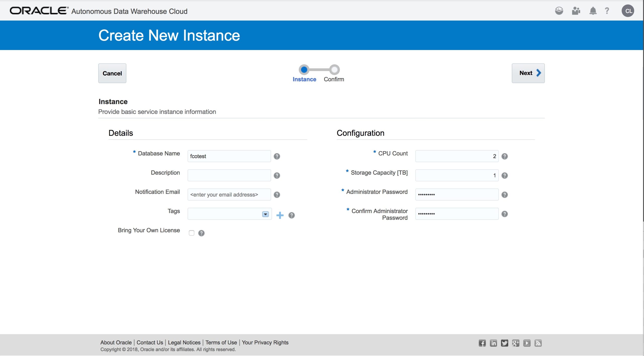Go to the Confirm wizard step
This screenshot has height=356, width=644.
point(335,70)
